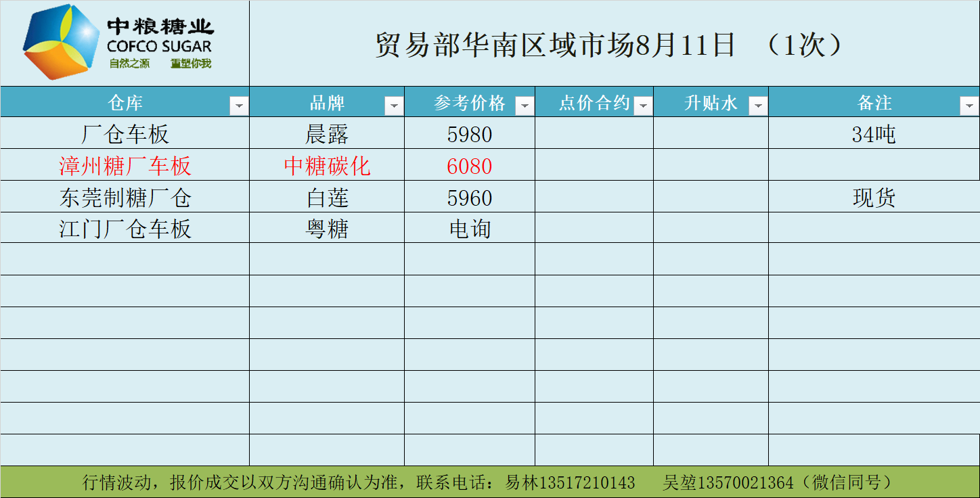
Task: Click the 34吨 remark cell
Action: coord(873,134)
